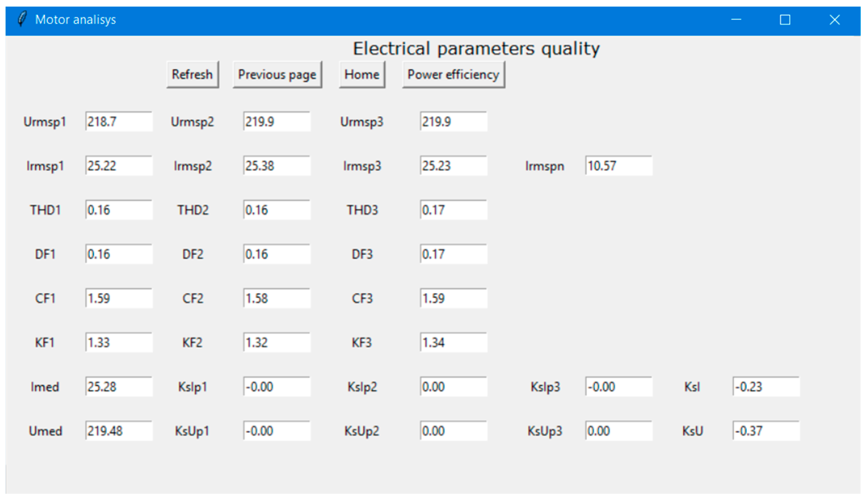Viewport: 868px width, 502px height.
Task: Click the feather app icon in title bar
Action: [x=22, y=19]
